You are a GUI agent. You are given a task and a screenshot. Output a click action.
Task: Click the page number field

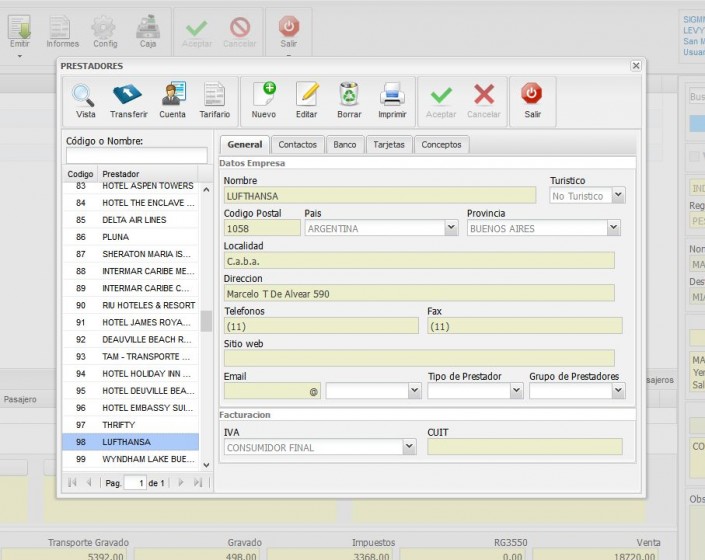coord(135,483)
